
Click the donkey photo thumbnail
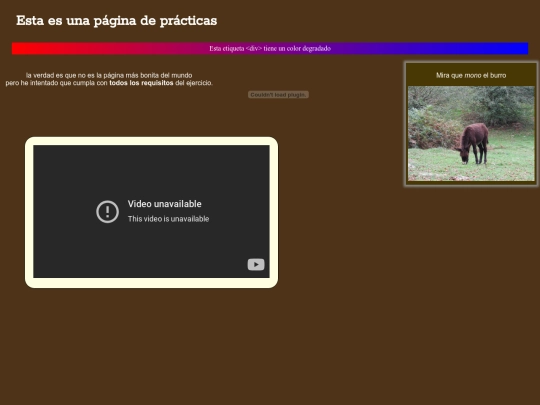471,133
